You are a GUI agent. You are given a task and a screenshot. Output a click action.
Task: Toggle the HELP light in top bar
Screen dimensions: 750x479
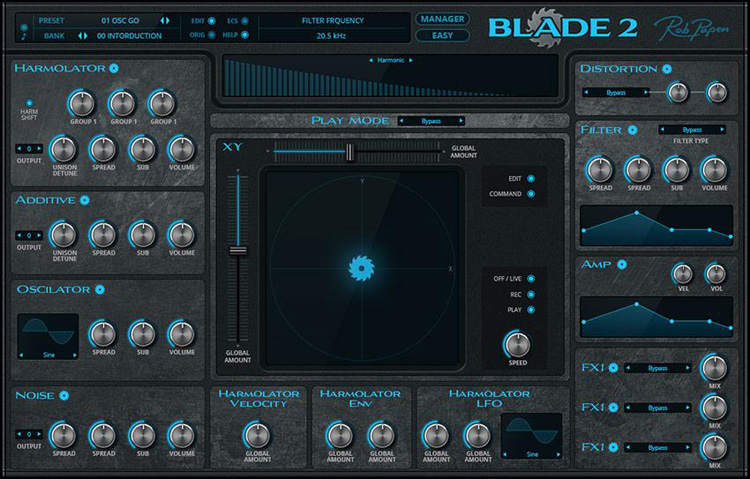tap(244, 35)
